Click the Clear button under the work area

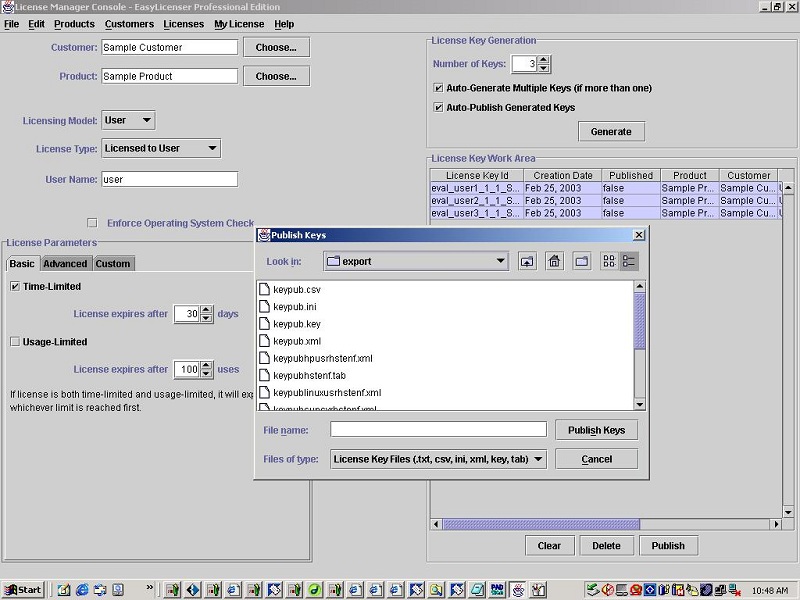pyautogui.click(x=549, y=546)
